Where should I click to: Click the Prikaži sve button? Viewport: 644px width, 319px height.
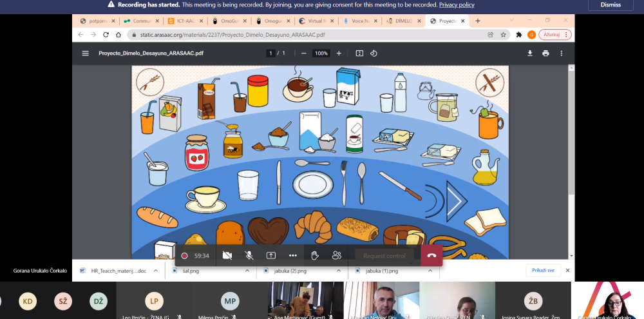(543, 271)
